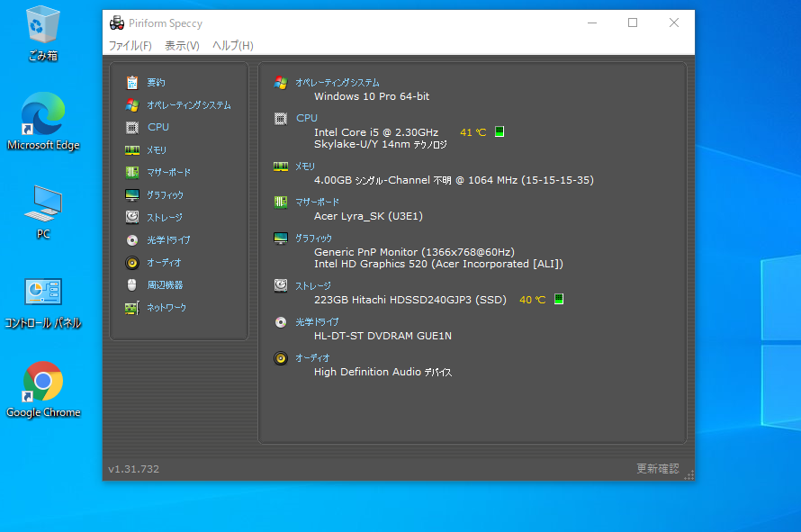Click the 223GB Hitachi HDSSD240GJP3 line

(x=410, y=300)
